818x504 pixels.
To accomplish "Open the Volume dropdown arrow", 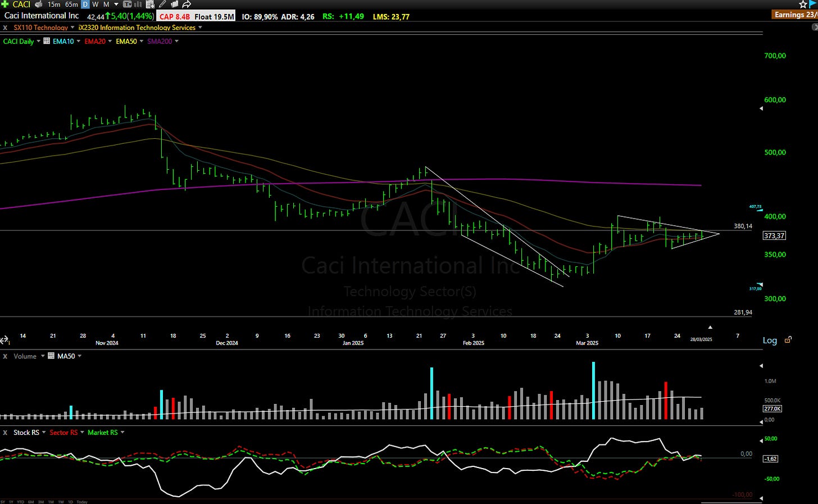I will [x=43, y=356].
